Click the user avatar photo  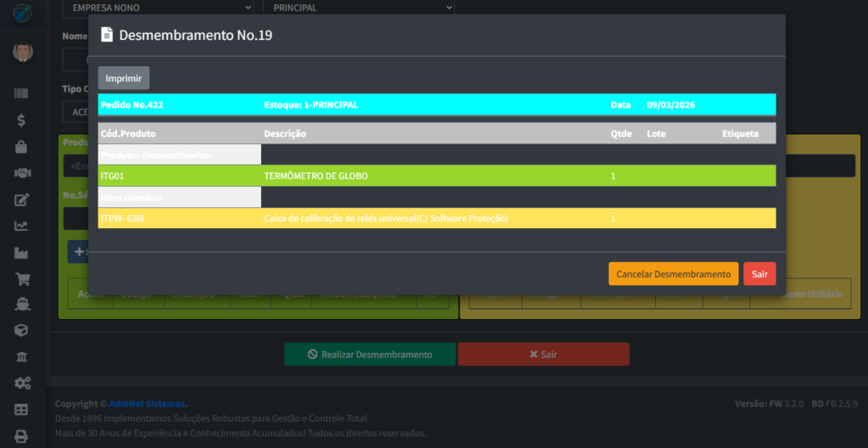tap(23, 52)
